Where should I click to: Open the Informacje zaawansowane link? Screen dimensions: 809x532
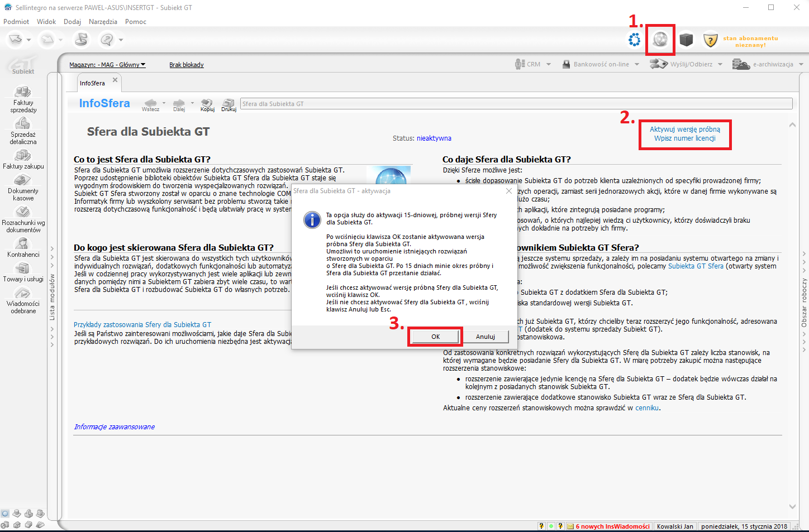point(115,427)
